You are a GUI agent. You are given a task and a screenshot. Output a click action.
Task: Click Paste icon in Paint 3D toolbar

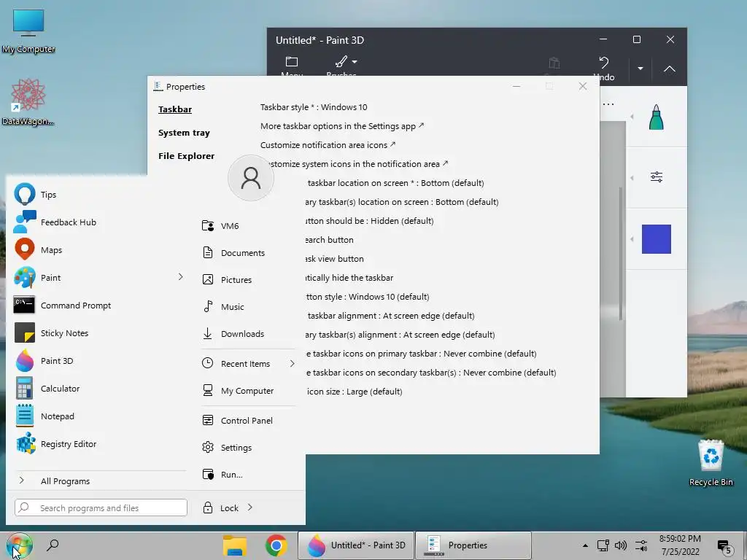(x=554, y=63)
